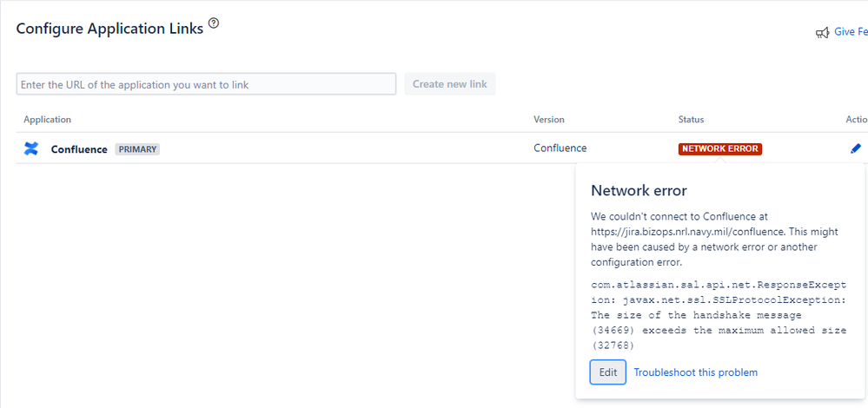The width and height of the screenshot is (868, 408).
Task: Click the Create new link button
Action: click(449, 84)
